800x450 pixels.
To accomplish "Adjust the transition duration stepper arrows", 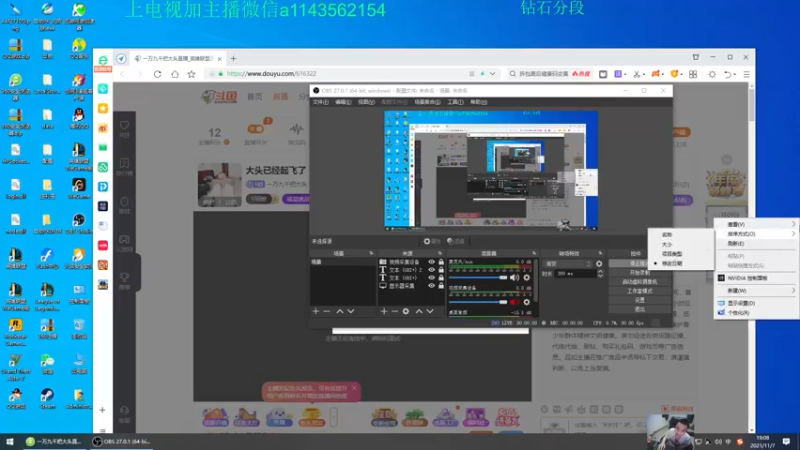I will click(600, 274).
